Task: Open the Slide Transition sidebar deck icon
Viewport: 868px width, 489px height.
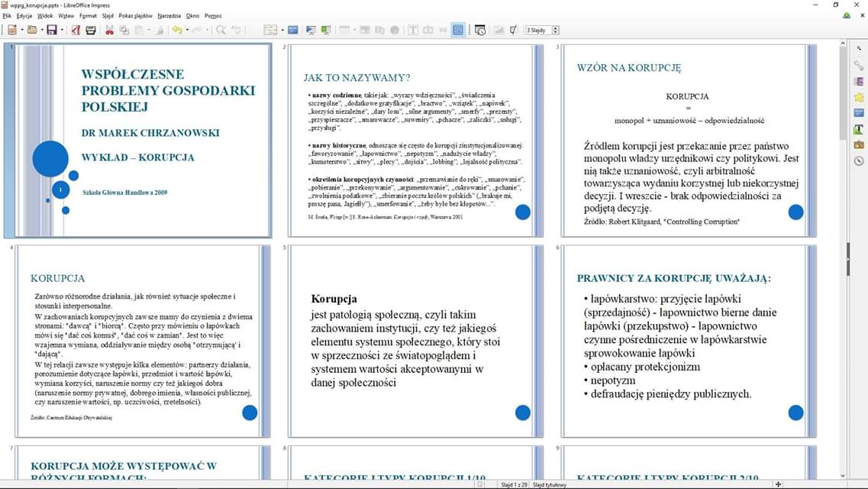Action: pyautogui.click(x=859, y=82)
